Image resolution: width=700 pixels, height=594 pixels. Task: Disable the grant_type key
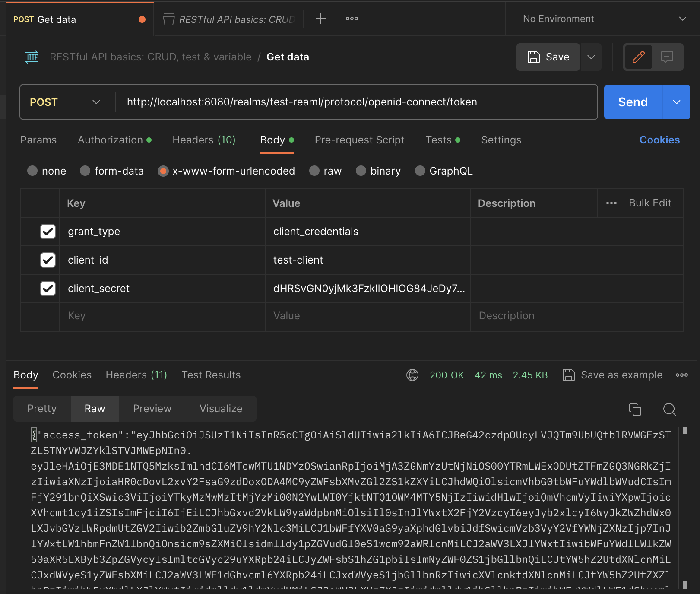pos(48,232)
